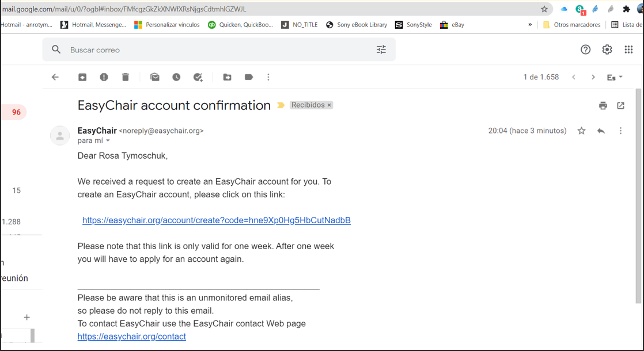Add email to Tasks
Viewport: 644px width, 351px height.
pyautogui.click(x=198, y=77)
